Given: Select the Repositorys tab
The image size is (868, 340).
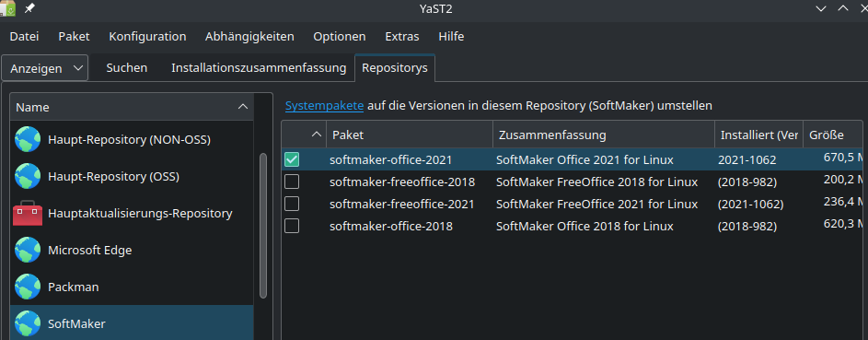Looking at the screenshot, I should [x=395, y=68].
